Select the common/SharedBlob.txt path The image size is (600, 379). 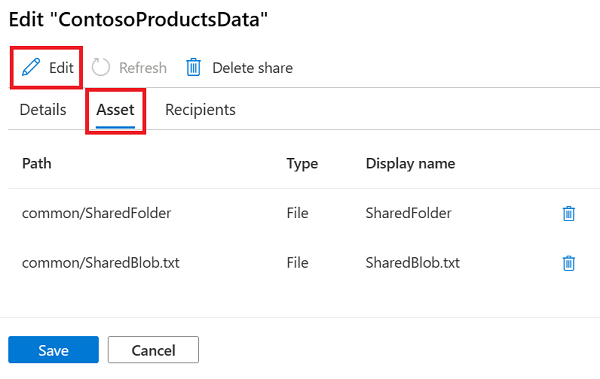coord(101,263)
